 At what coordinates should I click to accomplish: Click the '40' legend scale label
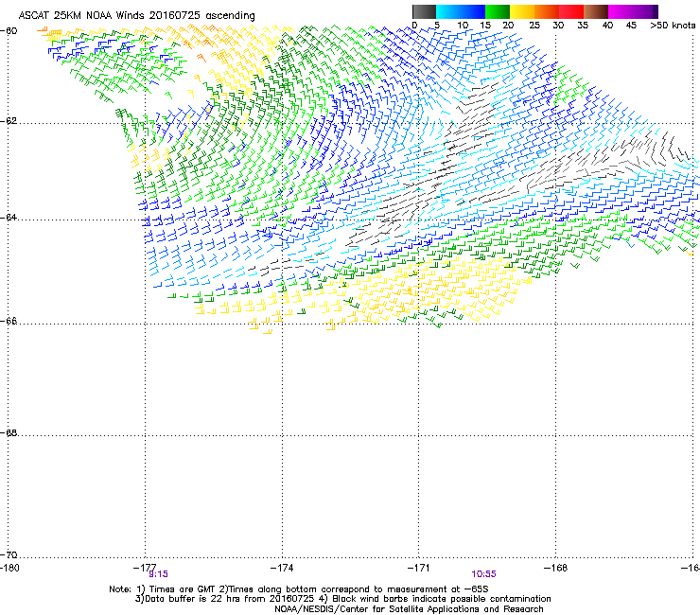point(607,25)
